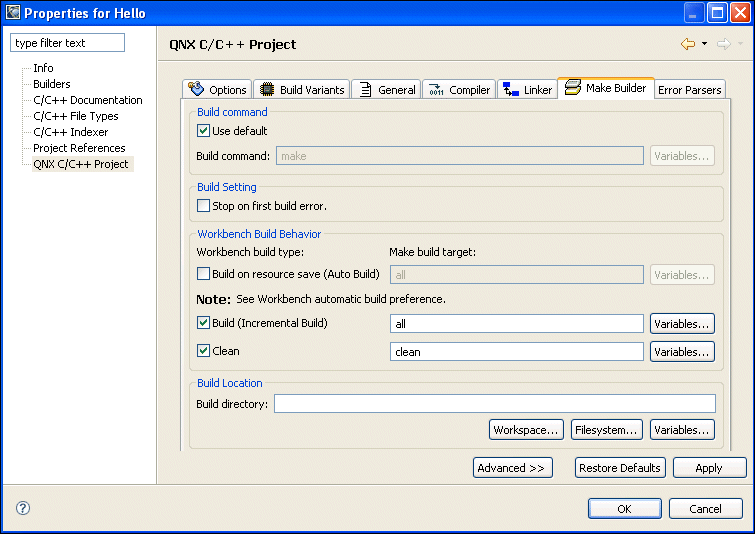Open the forward history dropdown arrow
755x534 pixels.
[x=740, y=44]
